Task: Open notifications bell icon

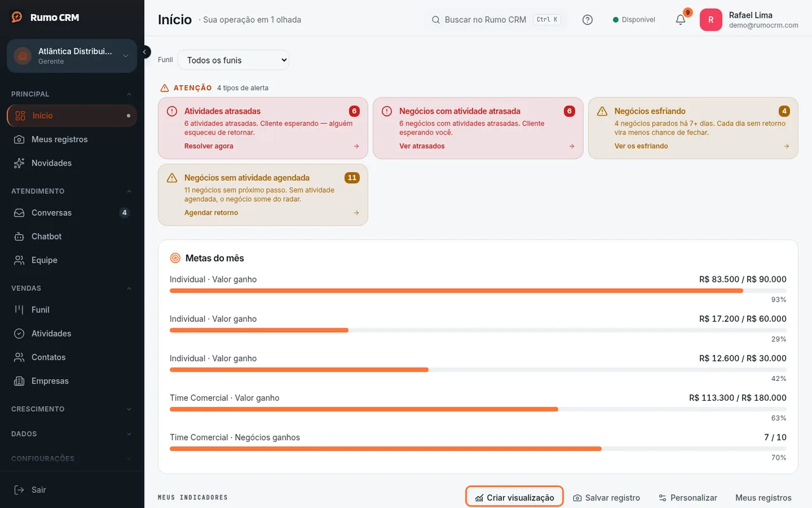Action: [681, 20]
